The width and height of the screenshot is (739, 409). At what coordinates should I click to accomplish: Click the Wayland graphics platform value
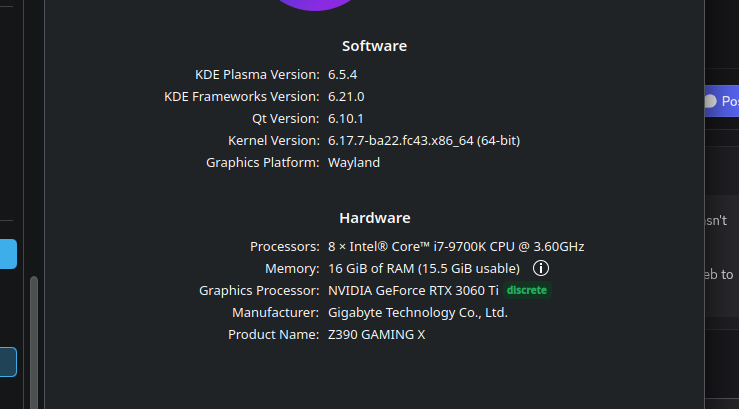[354, 162]
